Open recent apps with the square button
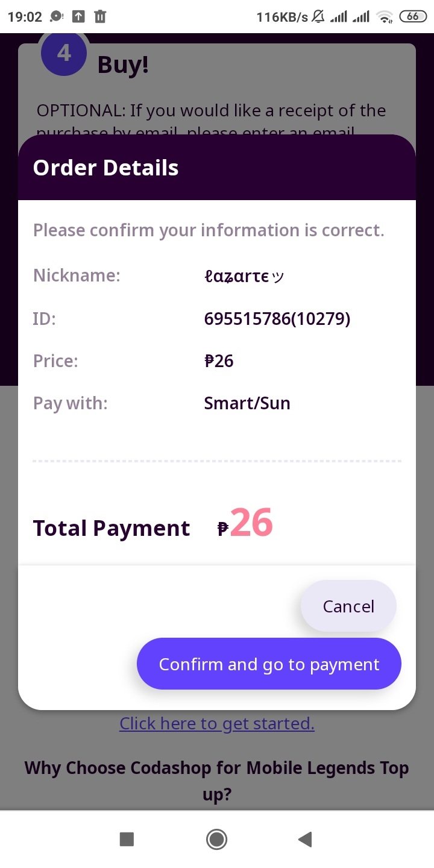 pos(127,839)
